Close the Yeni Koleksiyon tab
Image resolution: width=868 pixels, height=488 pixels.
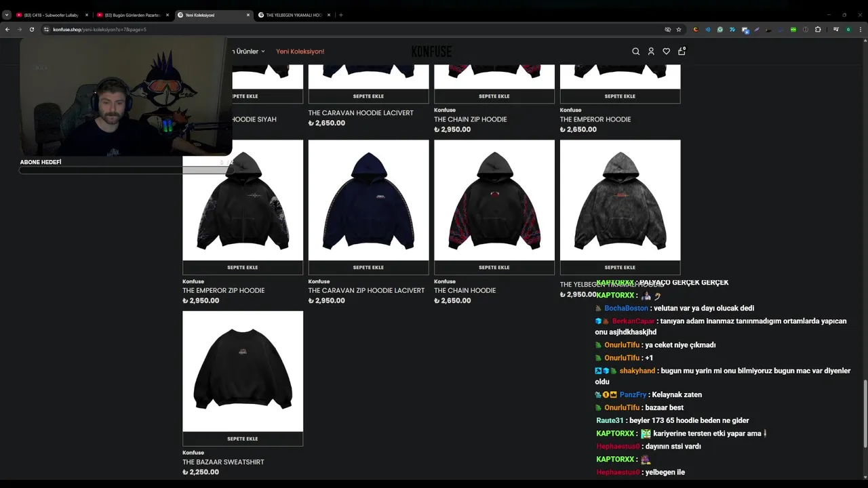tap(248, 15)
